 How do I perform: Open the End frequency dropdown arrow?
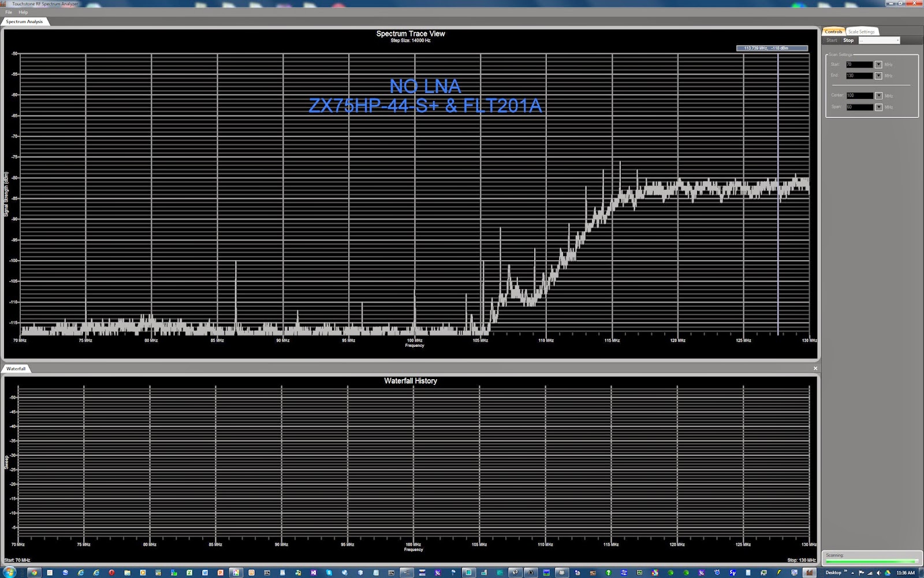tap(878, 76)
